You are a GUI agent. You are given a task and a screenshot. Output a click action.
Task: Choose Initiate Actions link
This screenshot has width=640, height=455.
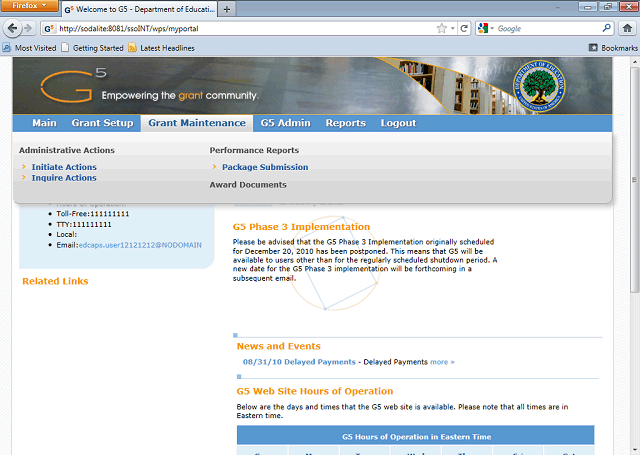(x=64, y=167)
